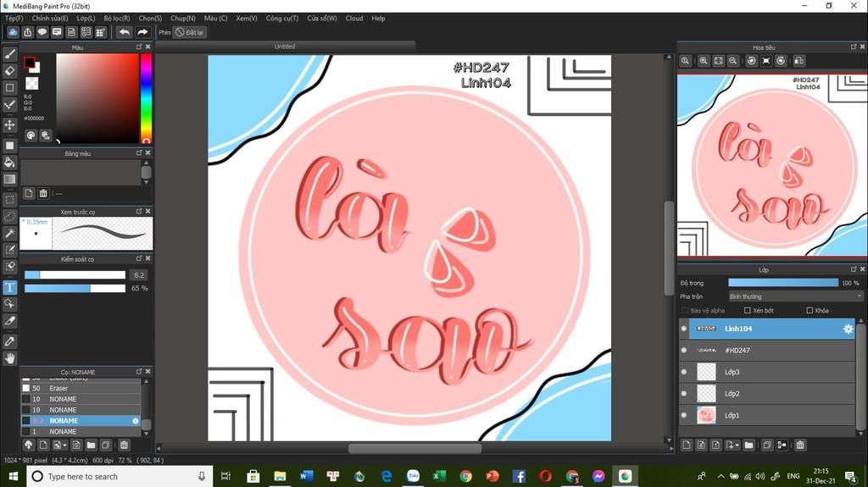The height and width of the screenshot is (487, 868).
Task: Open the Bộ lọc(R) menu
Action: (117, 19)
